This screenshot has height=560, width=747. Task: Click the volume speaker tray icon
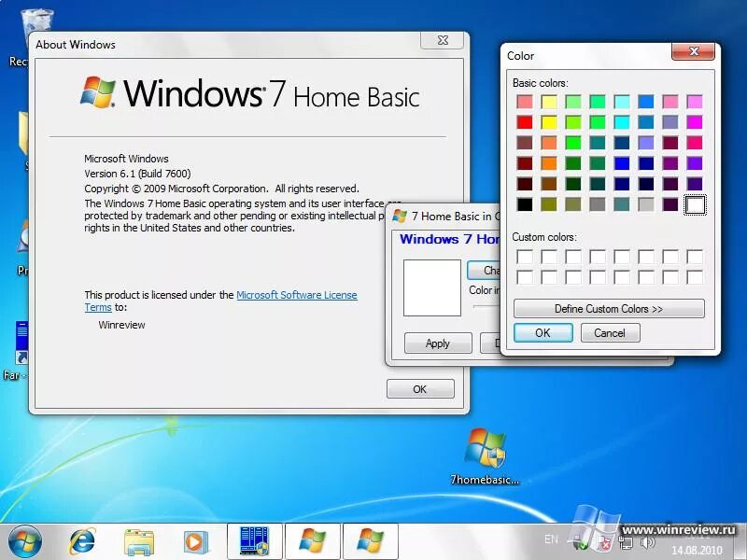coord(647,542)
